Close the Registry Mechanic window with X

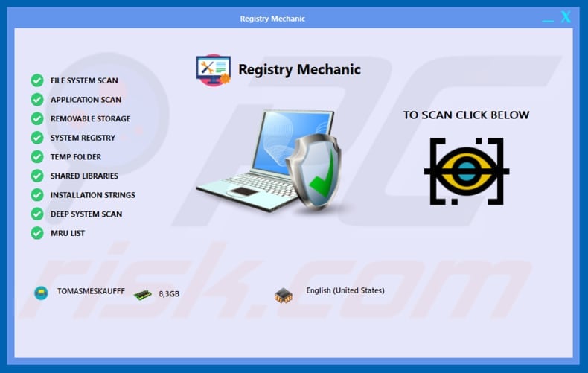(566, 17)
